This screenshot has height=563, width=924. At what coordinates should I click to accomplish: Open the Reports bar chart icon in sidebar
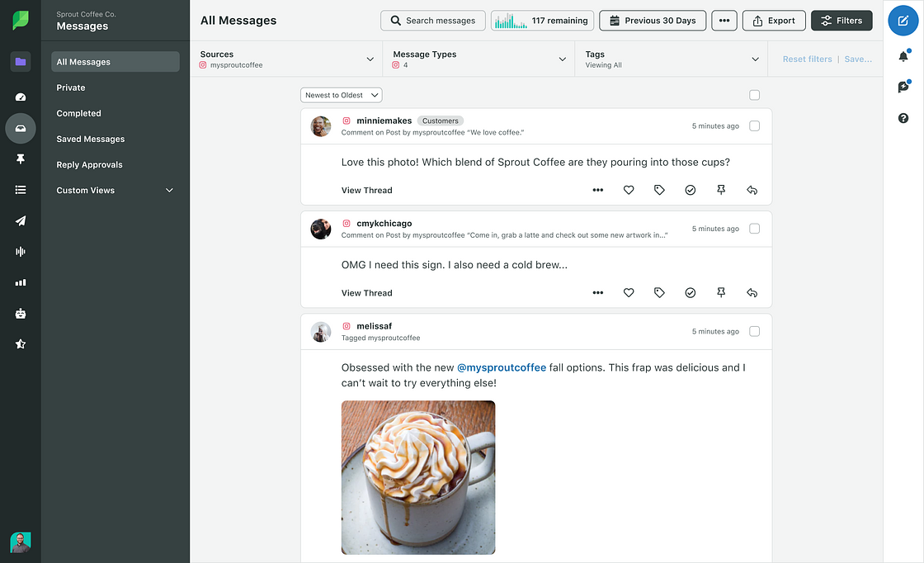(x=20, y=282)
